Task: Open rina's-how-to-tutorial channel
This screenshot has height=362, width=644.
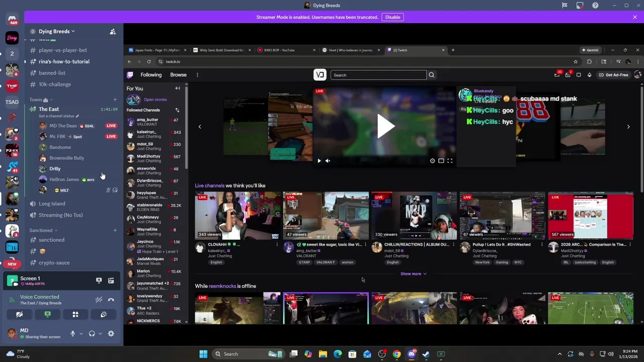Action: click(x=64, y=61)
